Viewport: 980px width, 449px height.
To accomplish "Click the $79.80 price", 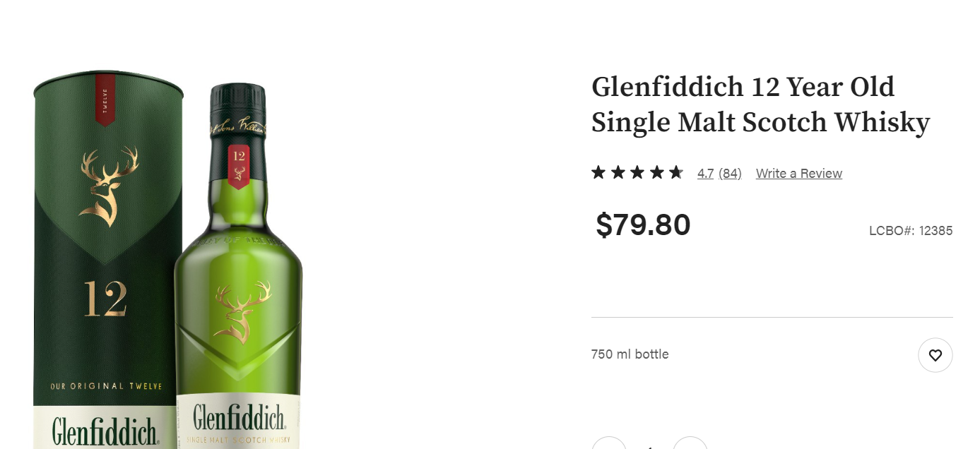I will click(x=643, y=225).
